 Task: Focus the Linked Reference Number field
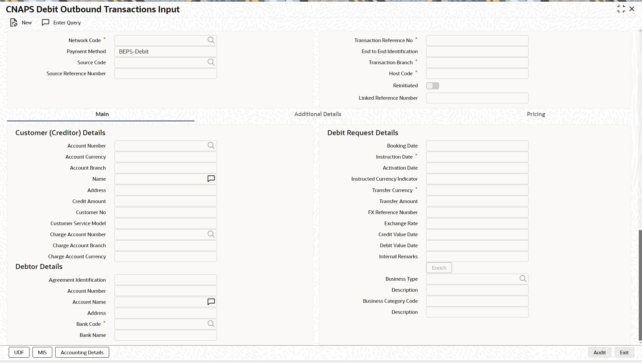(477, 98)
